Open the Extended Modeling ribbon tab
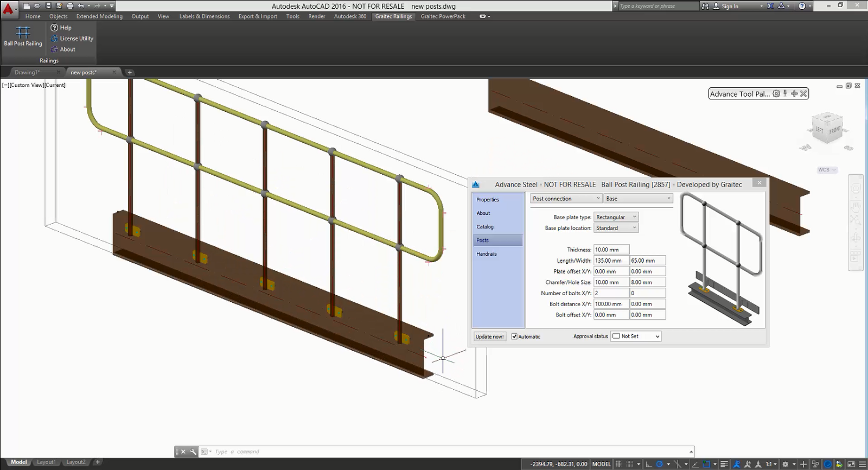Screen dimensions: 868x470 point(99,16)
